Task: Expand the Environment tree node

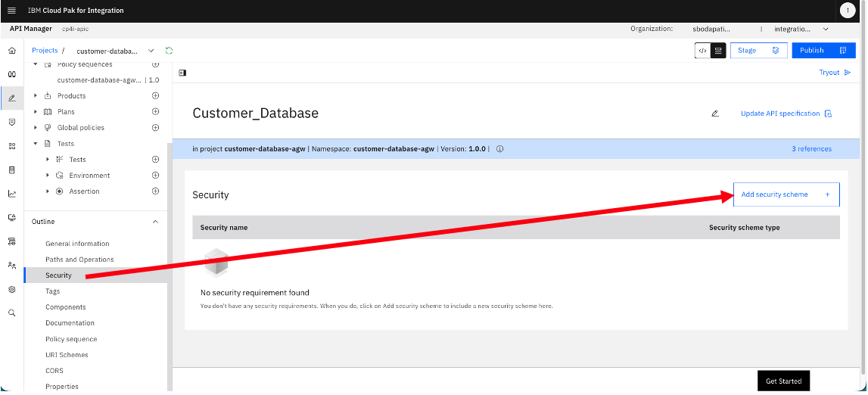Action: [x=48, y=176]
